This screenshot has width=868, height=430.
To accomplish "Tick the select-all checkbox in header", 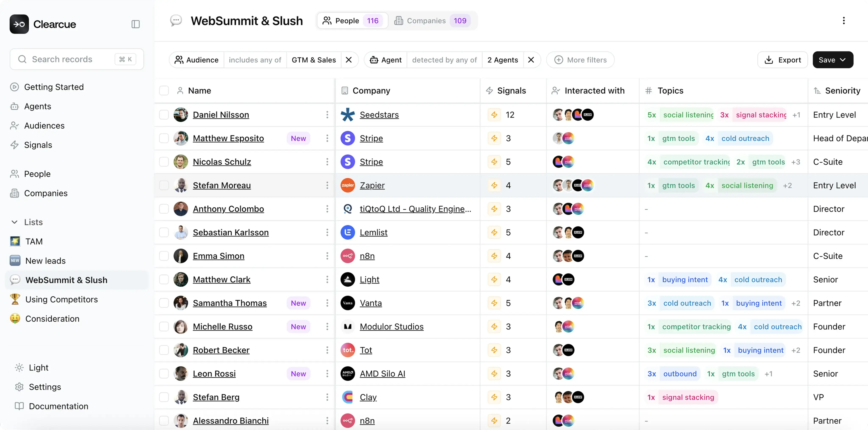I will (164, 91).
